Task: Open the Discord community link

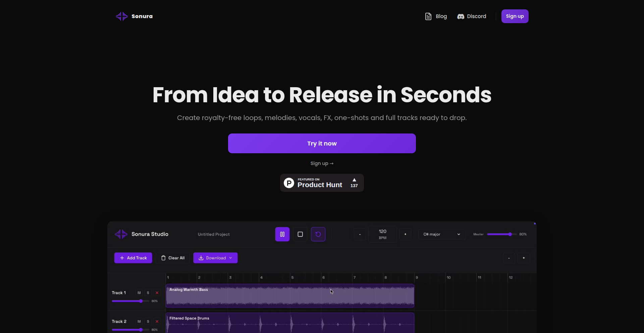Action: pyautogui.click(x=472, y=16)
